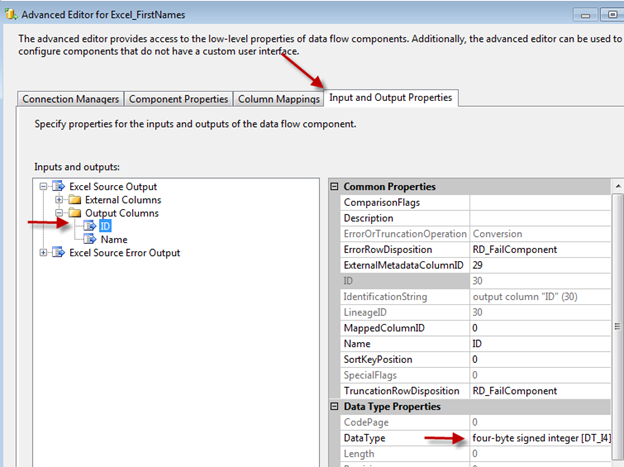Click the ErrorRowDisposition value RD_FailComponent
Viewport: 624px width, 467px height.
[x=536, y=250]
